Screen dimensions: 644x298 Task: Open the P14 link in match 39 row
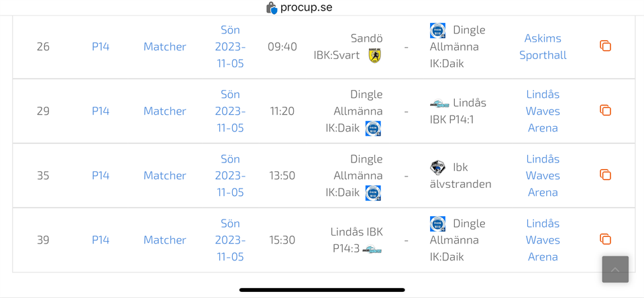[101, 240]
